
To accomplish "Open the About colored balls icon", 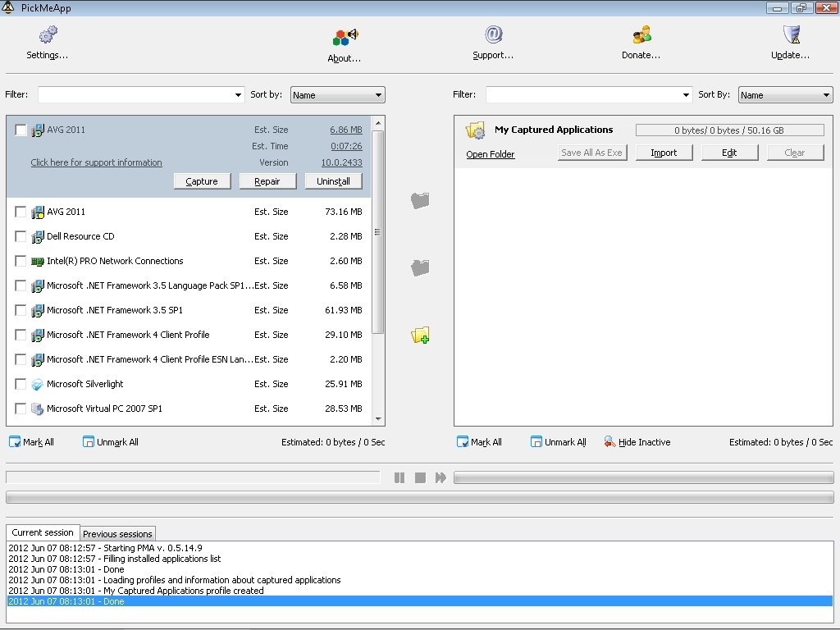I will [345, 38].
